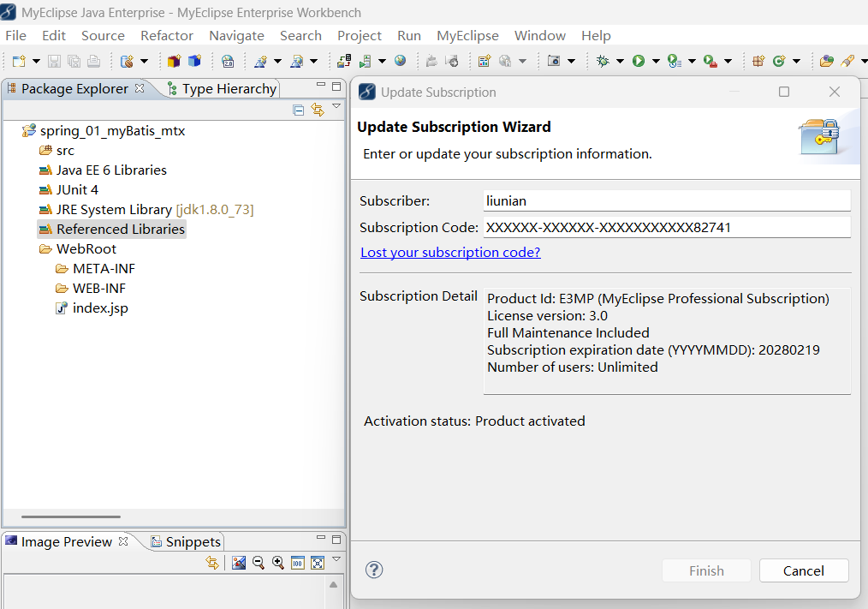
Task: Click the Print toolbar icon
Action: [x=93, y=61]
